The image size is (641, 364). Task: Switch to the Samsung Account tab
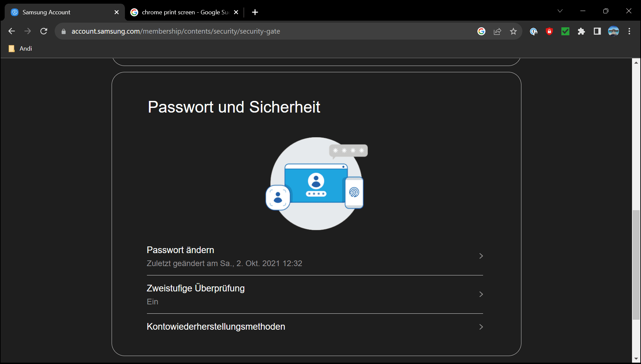click(60, 12)
